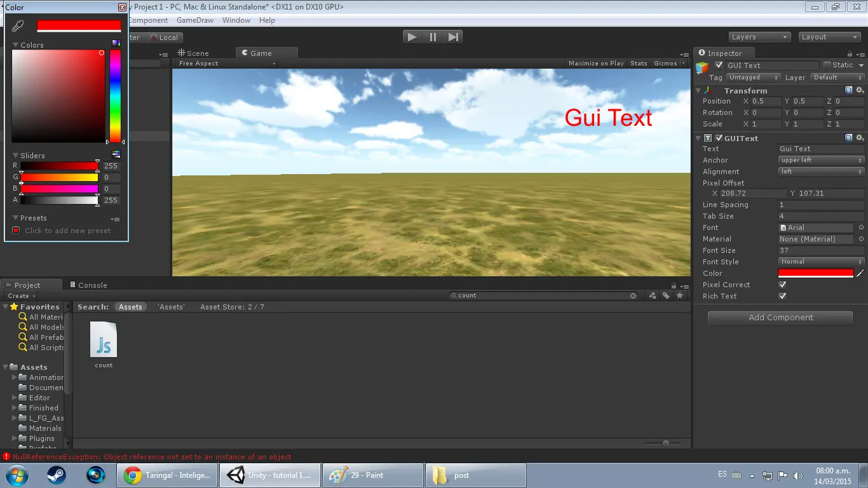
Task: Toggle the Pixel Correct checkbox
Action: [x=782, y=285]
